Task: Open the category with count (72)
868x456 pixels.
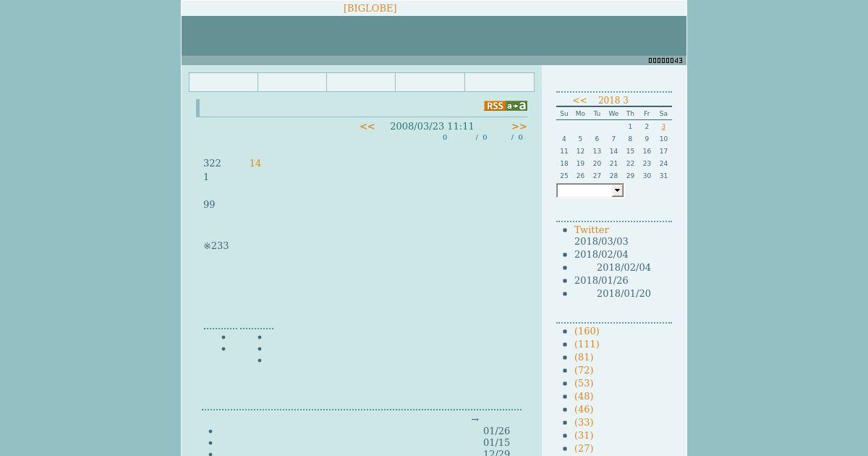Action: tap(584, 371)
